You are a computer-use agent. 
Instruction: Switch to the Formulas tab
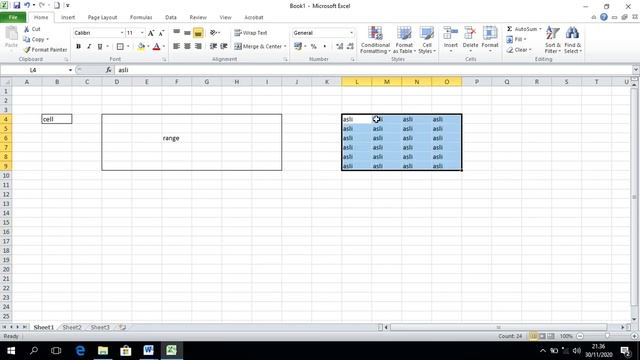point(141,17)
